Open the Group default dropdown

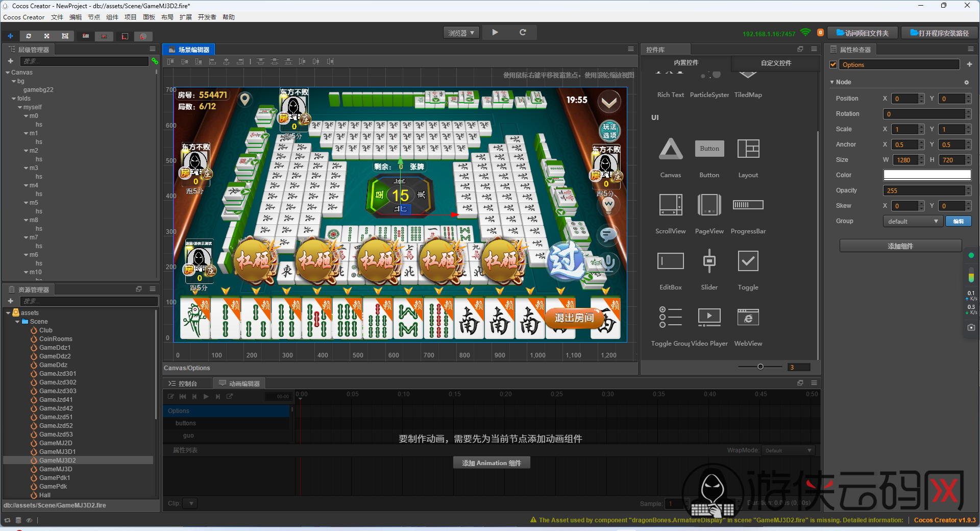click(913, 221)
